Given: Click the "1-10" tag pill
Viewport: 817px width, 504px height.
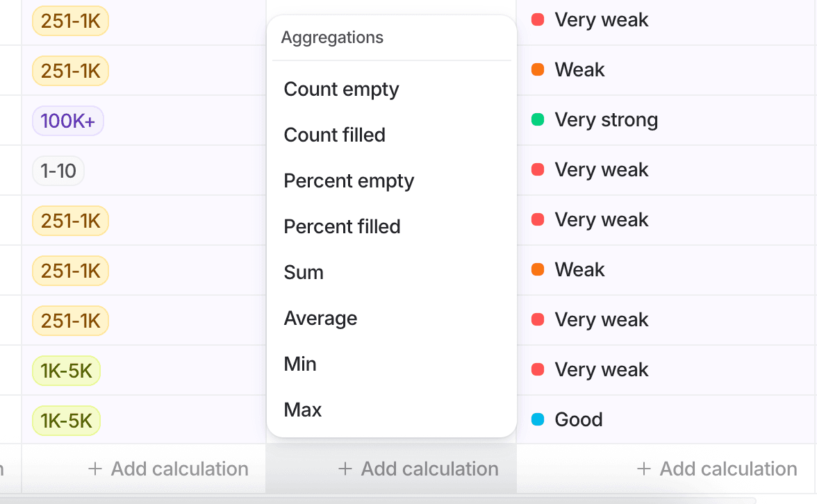Looking at the screenshot, I should pyautogui.click(x=58, y=170).
